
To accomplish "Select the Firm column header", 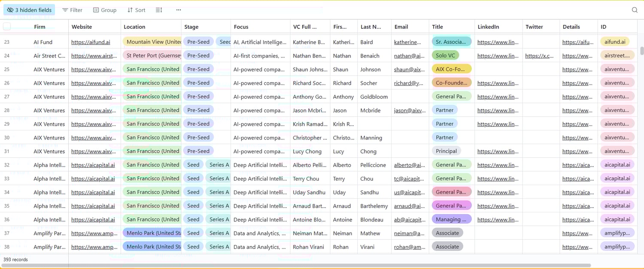I will click(39, 27).
